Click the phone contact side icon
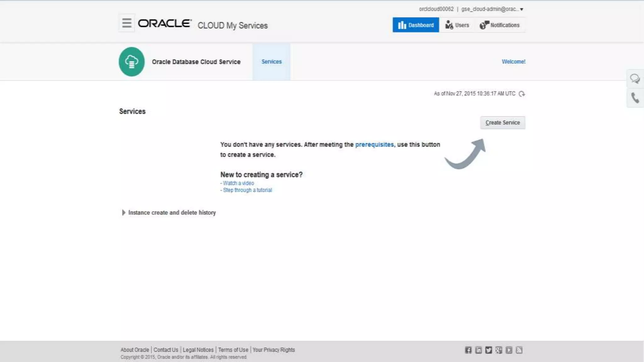The image size is (644, 362). [635, 98]
